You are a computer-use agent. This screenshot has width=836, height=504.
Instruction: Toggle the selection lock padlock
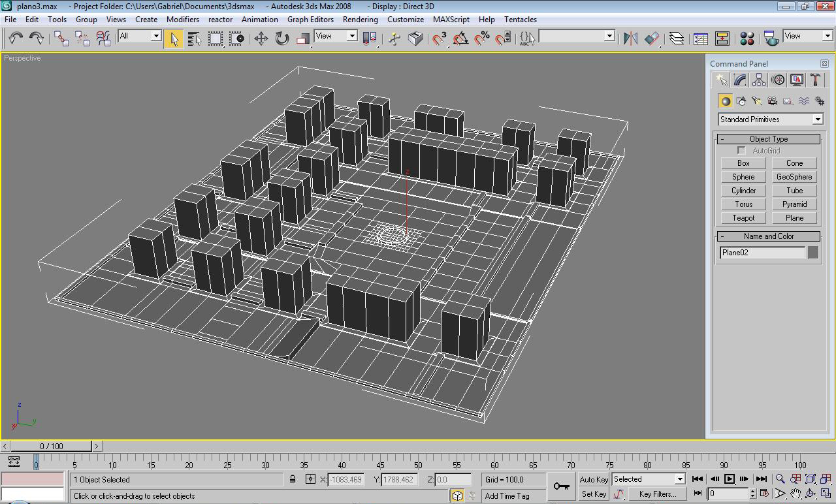point(293,480)
